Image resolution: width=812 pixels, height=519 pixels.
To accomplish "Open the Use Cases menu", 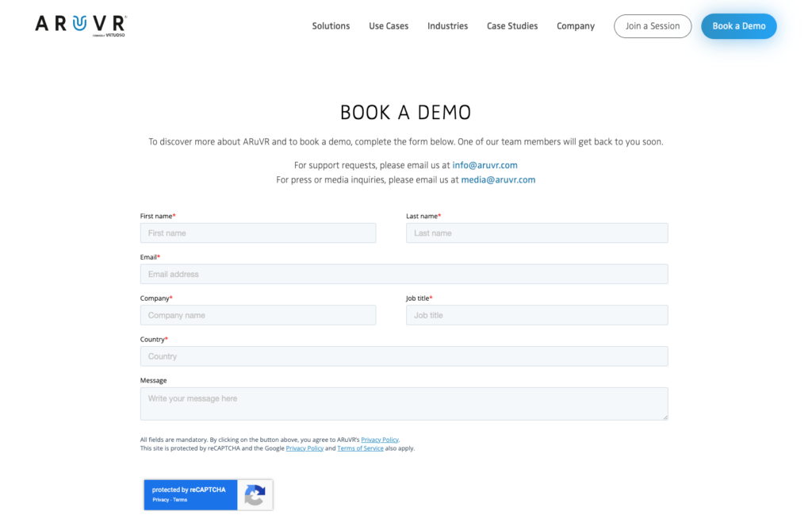I will click(x=389, y=26).
